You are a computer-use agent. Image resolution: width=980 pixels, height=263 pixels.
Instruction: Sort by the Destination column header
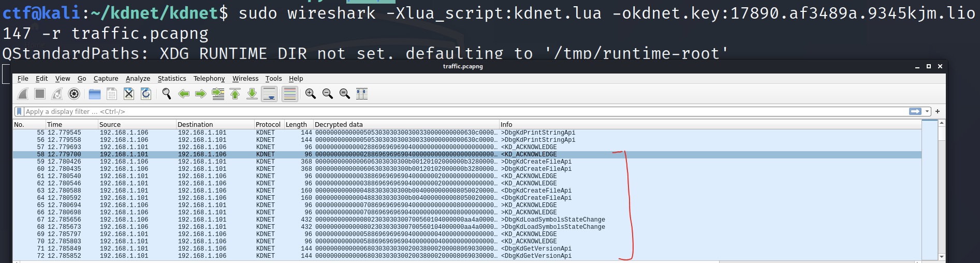(x=215, y=124)
